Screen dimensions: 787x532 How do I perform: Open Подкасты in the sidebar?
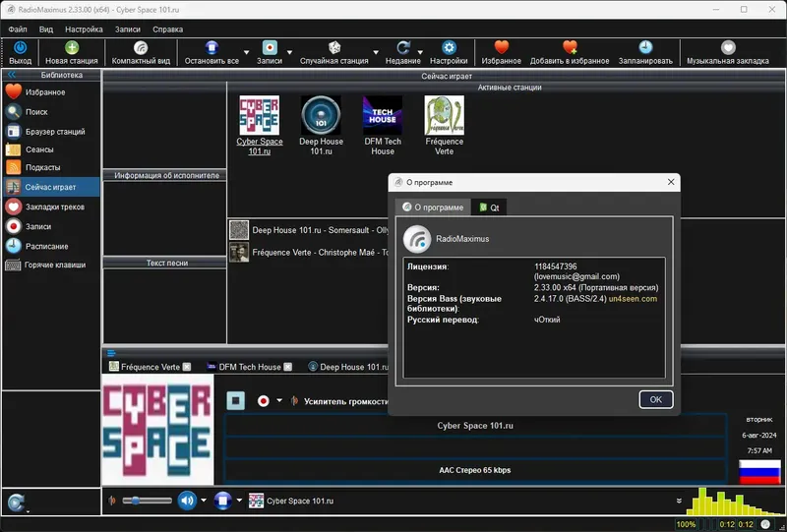click(51, 167)
